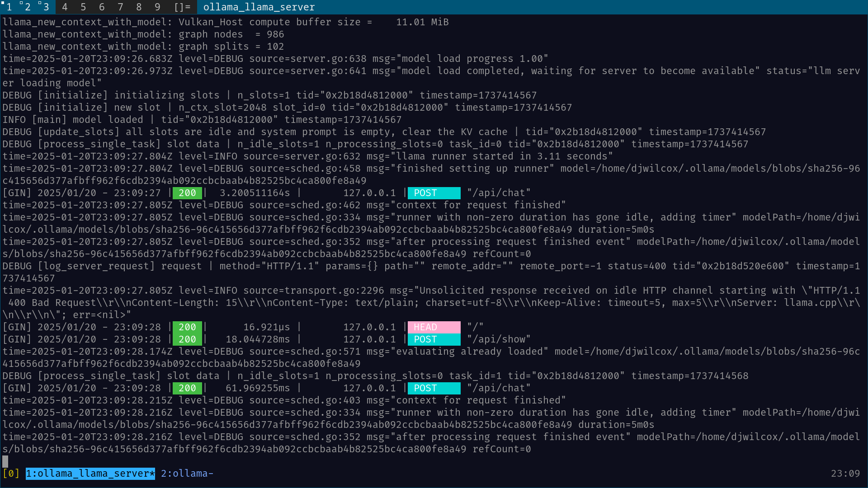This screenshot has width=868, height=488.
Task: Go to workspace tag 7
Action: pos(120,7)
